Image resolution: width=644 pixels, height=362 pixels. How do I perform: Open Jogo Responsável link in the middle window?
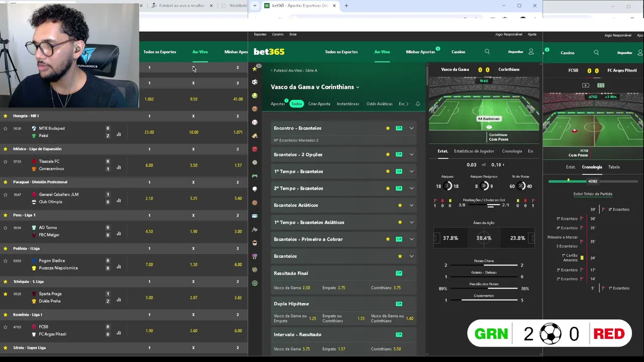coord(509,34)
